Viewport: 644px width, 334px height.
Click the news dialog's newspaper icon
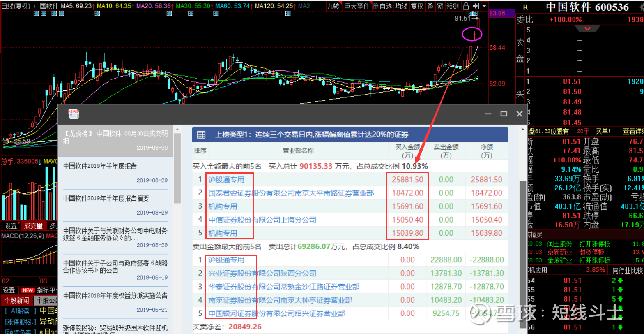tap(73, 114)
